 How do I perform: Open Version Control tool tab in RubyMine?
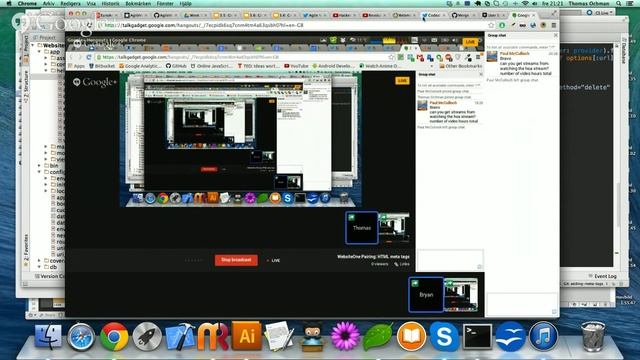point(50,276)
